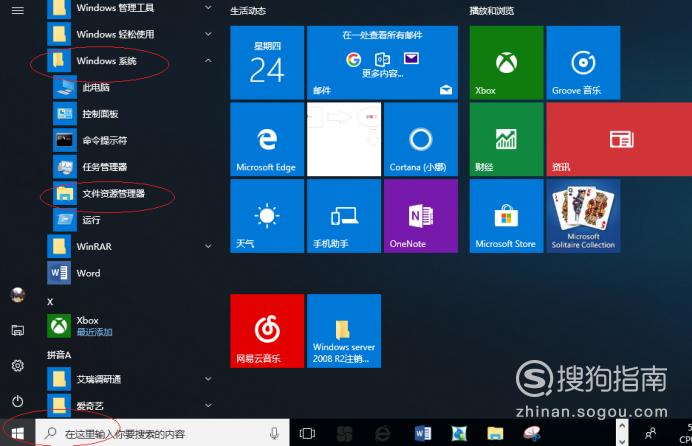Image resolution: width=692 pixels, height=446 pixels.
Task: Open the blank white picture tile
Action: point(344,139)
